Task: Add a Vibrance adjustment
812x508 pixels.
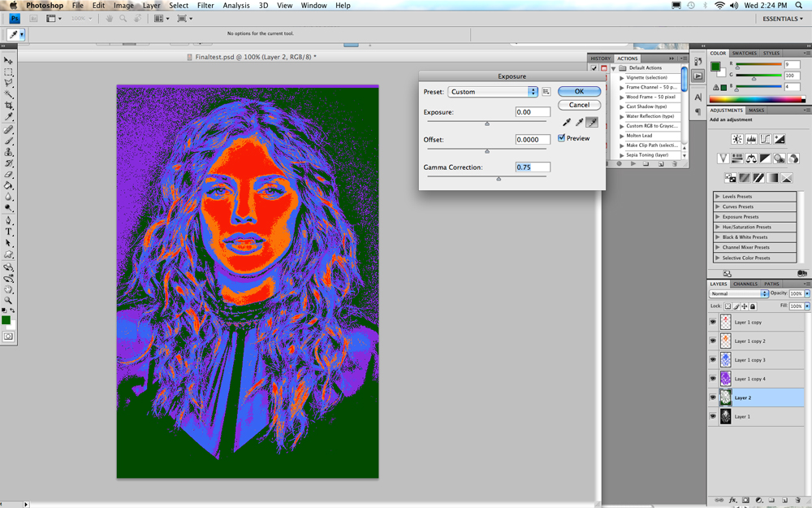Action: coord(723,158)
